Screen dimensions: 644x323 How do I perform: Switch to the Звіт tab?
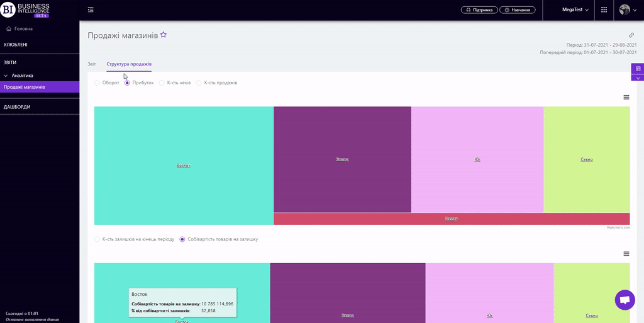point(92,64)
